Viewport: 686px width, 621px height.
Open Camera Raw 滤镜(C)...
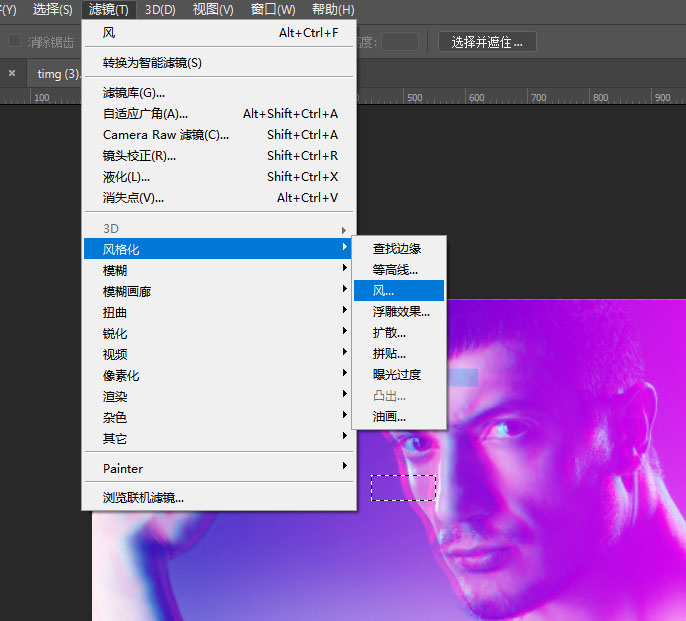220,135
